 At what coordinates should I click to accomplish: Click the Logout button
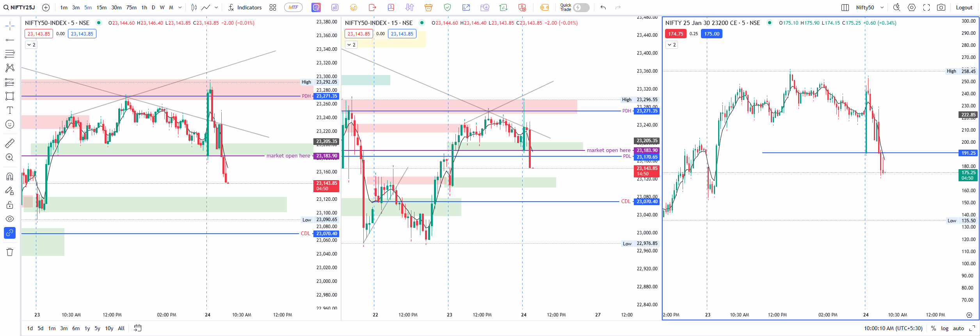pos(964,7)
